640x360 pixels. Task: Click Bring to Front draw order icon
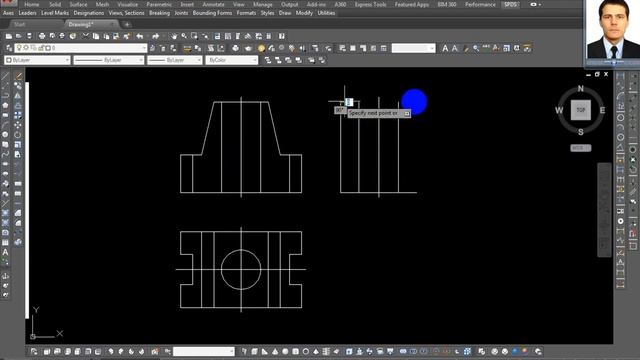[268, 60]
